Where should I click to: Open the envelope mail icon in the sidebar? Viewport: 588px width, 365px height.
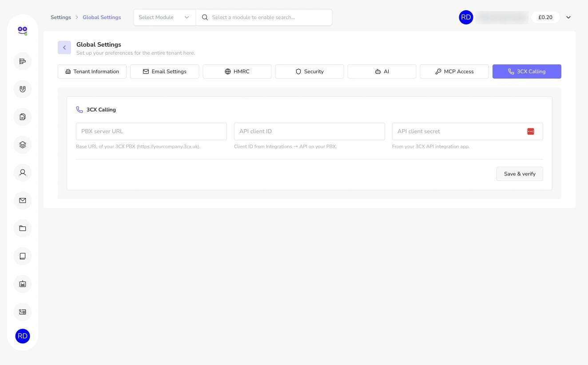[23, 200]
